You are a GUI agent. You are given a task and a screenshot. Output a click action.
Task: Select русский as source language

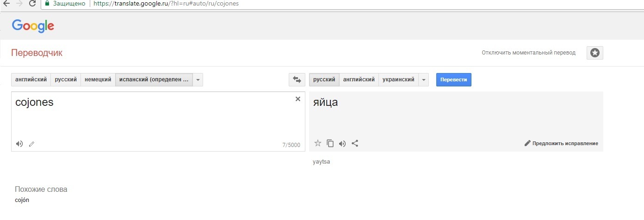pos(66,79)
